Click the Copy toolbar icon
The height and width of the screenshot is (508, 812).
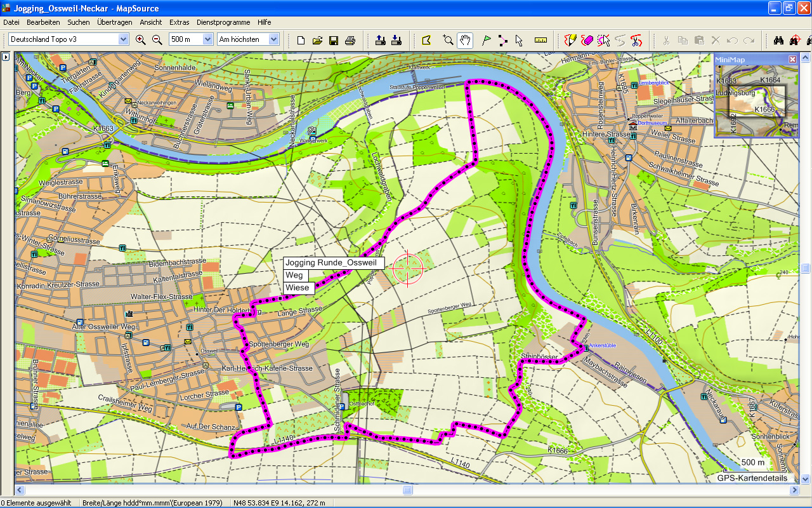pos(683,40)
